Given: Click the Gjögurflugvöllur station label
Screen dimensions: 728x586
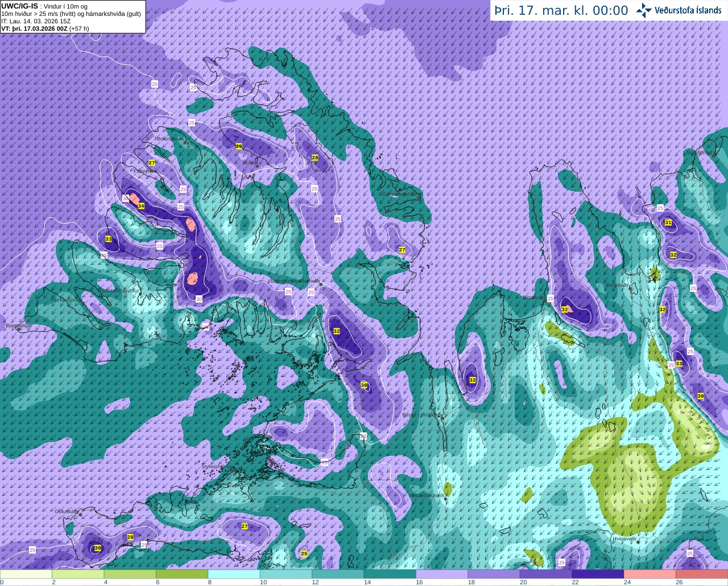Looking at the screenshot, I should [401, 193].
